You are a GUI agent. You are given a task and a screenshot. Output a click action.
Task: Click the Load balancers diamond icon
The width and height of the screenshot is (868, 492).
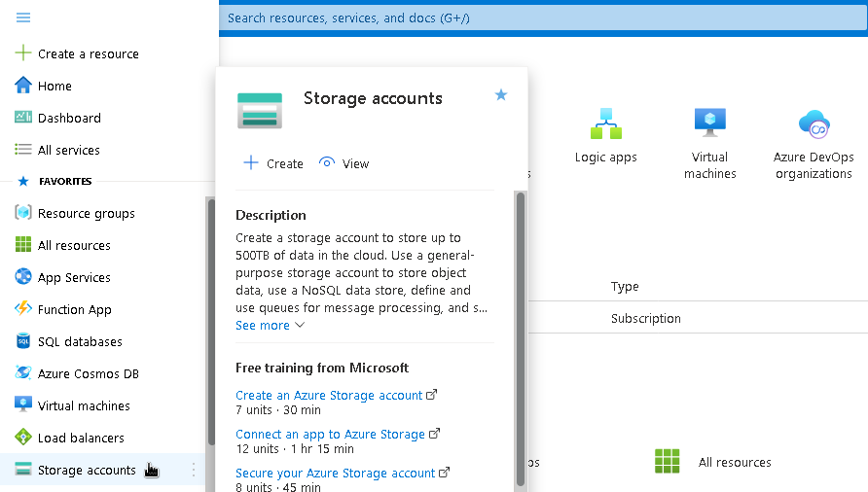(x=23, y=438)
